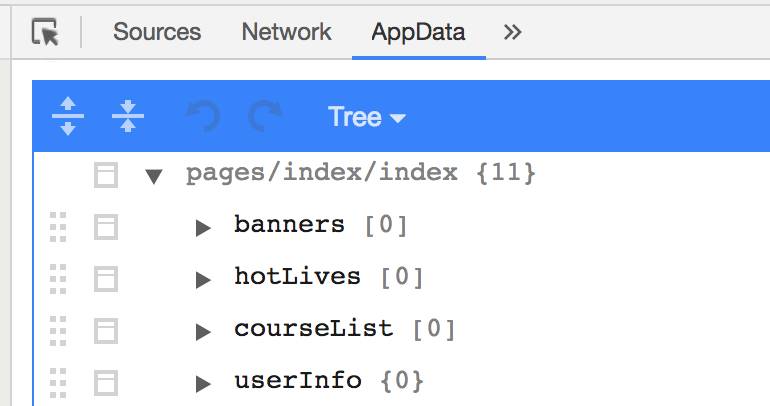This screenshot has height=406, width=770.
Task: Select the AppData tab
Action: (418, 32)
